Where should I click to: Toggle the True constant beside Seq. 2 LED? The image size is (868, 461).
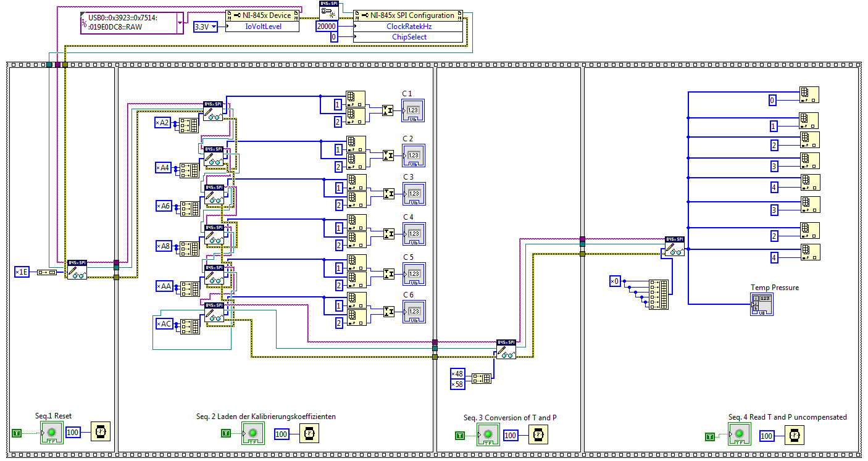(226, 434)
